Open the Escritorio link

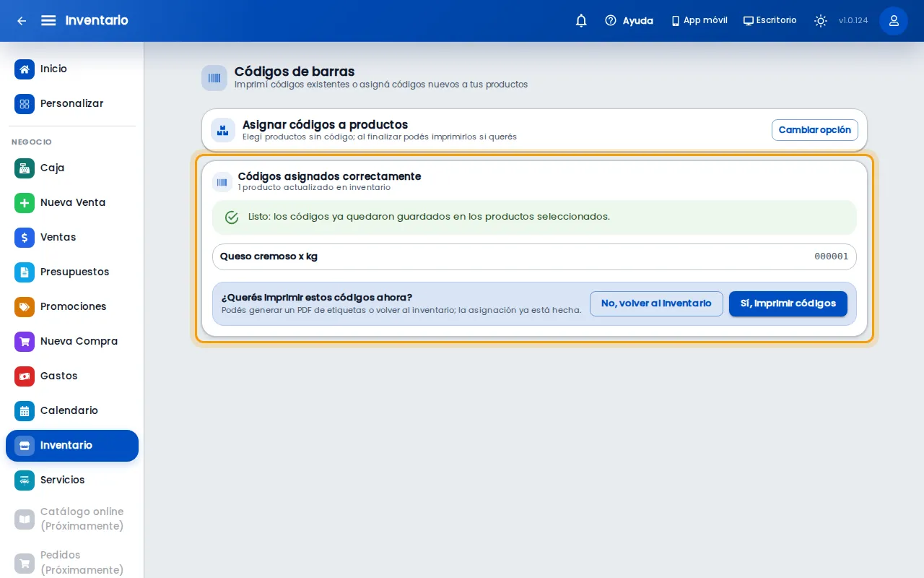770,20
